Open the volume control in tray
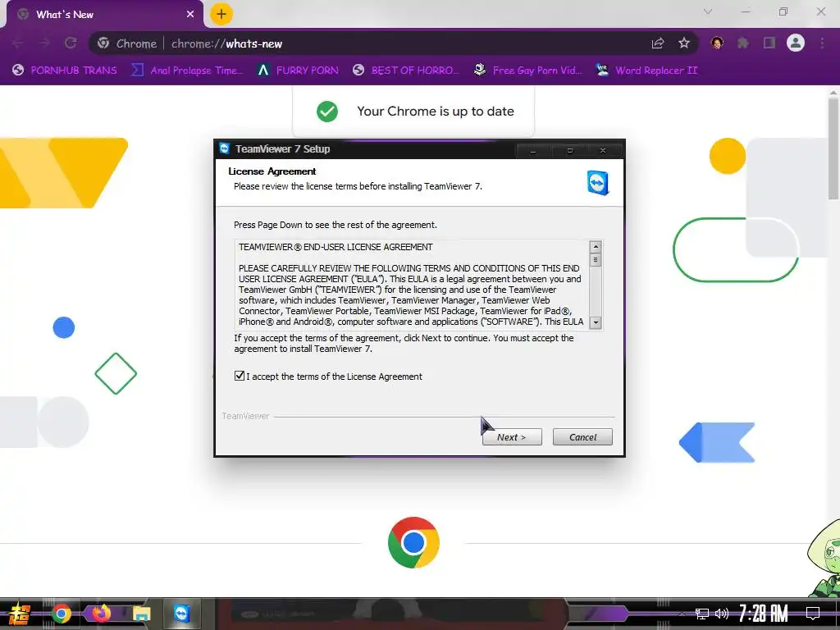 click(722, 614)
